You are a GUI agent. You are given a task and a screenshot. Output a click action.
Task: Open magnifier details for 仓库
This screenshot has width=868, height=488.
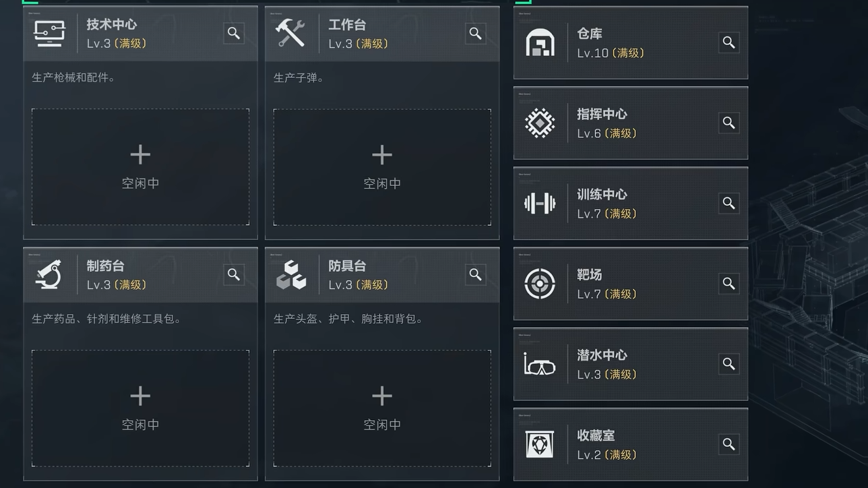(728, 42)
